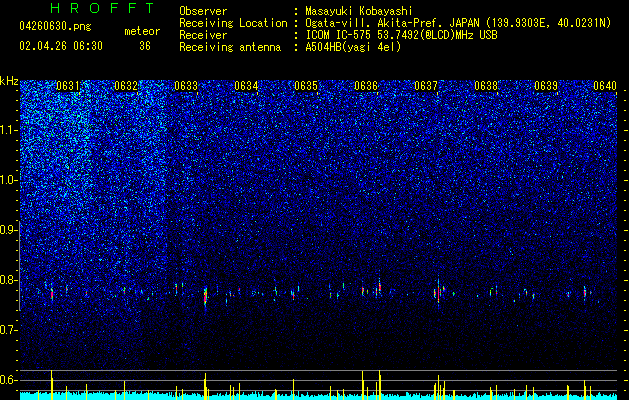Click the meteor count 36
This screenshot has height=400, width=629.
145,46
